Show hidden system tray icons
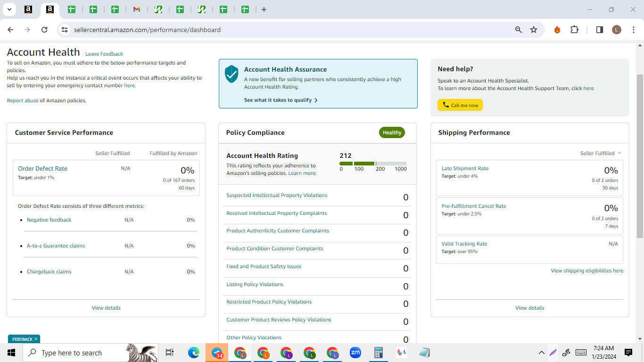 (x=542, y=353)
